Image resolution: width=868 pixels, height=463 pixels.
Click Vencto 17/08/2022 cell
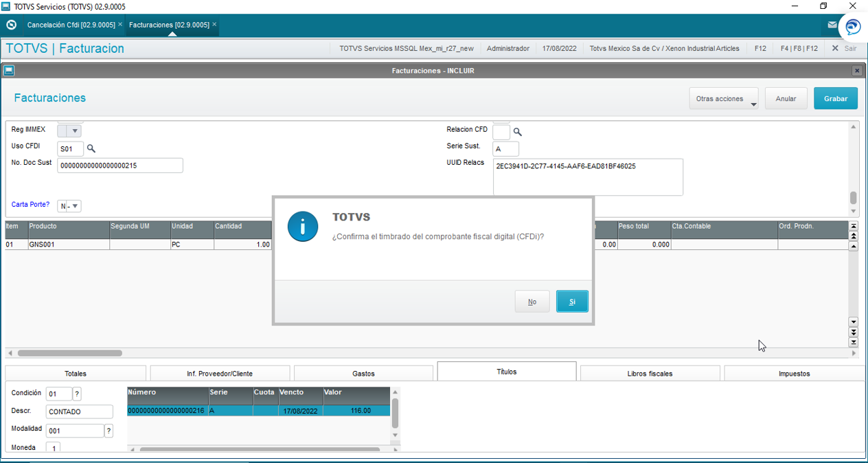(x=301, y=411)
